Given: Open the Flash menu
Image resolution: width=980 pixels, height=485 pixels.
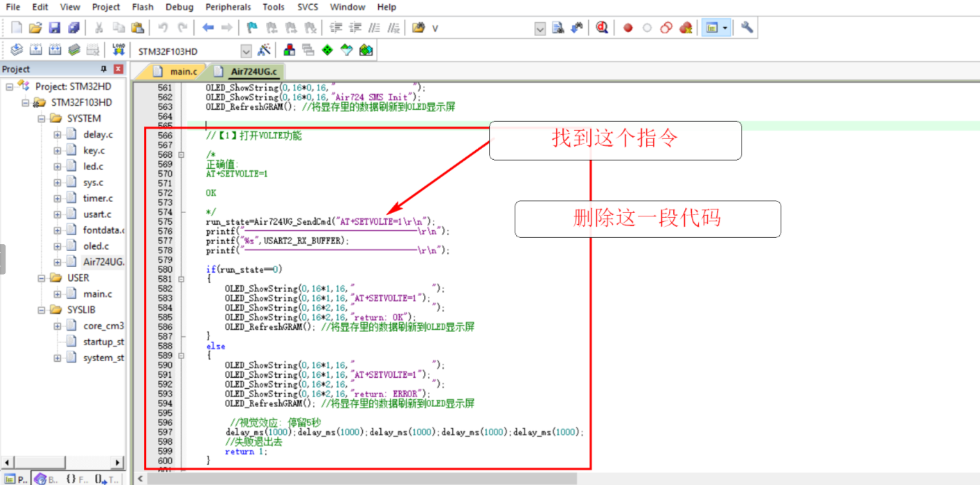Looking at the screenshot, I should [143, 7].
